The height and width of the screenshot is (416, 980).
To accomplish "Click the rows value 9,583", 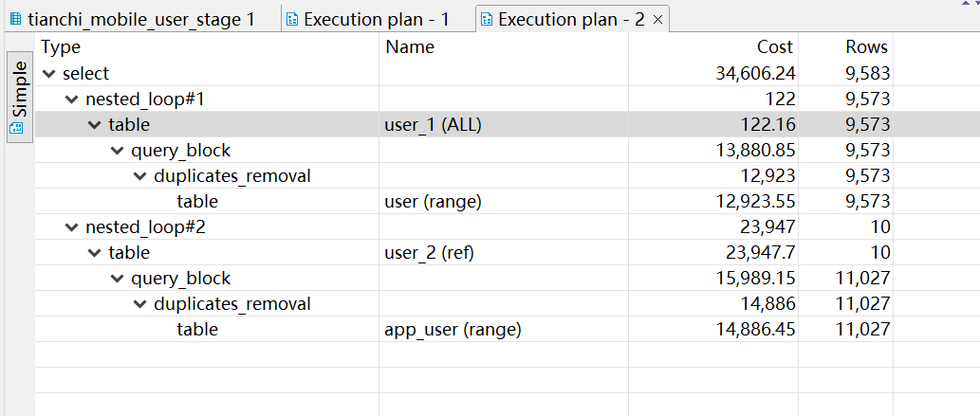I will pos(865,74).
